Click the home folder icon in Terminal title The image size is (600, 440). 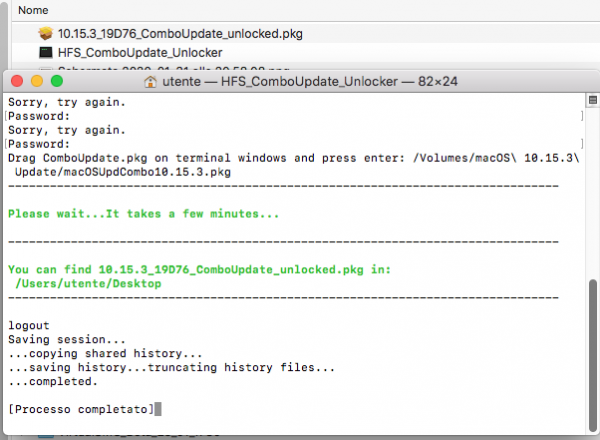(x=150, y=81)
